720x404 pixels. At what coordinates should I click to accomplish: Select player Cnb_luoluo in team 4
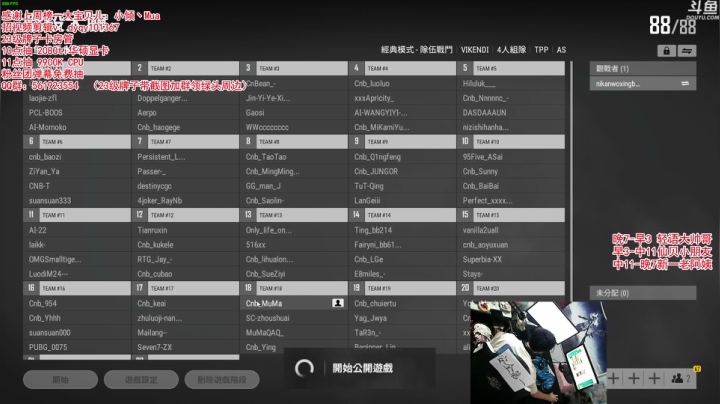click(402, 84)
